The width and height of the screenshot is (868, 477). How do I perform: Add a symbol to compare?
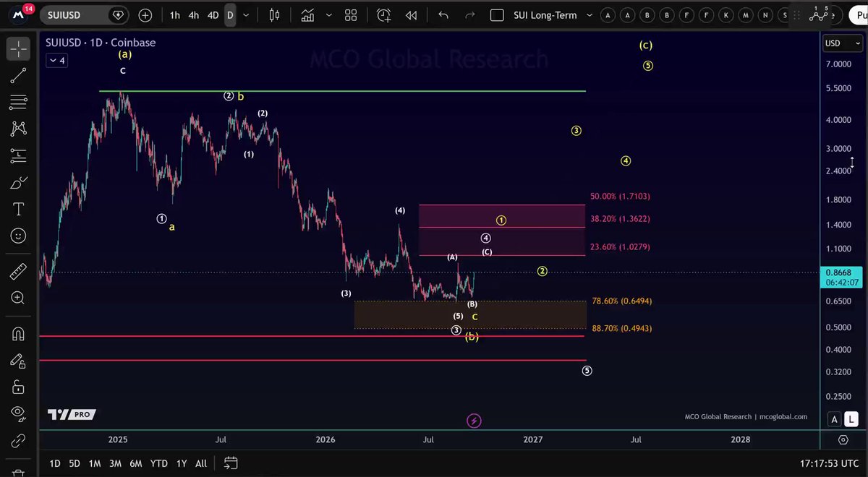pos(145,15)
